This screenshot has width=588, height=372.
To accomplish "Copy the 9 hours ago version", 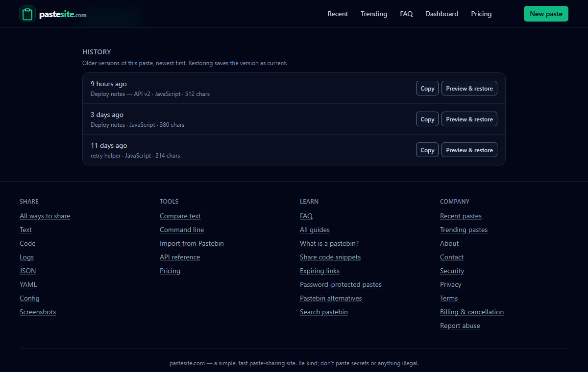I will 427,89.
